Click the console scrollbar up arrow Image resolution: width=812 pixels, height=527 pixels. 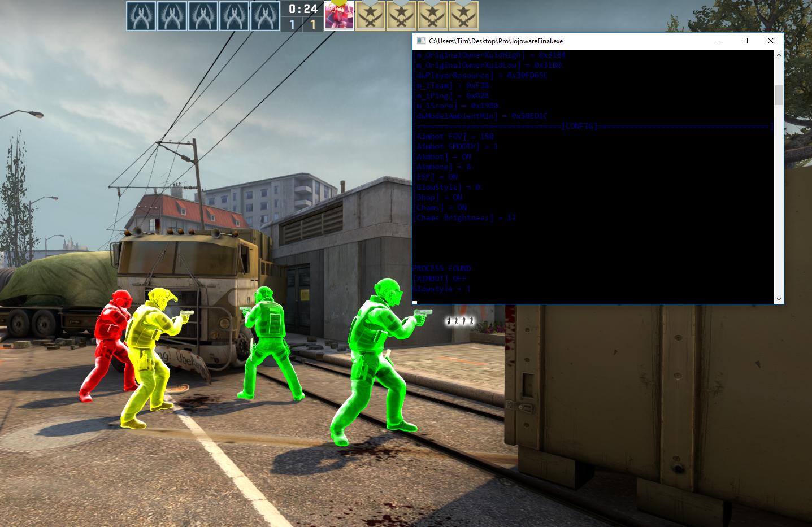pyautogui.click(x=779, y=55)
